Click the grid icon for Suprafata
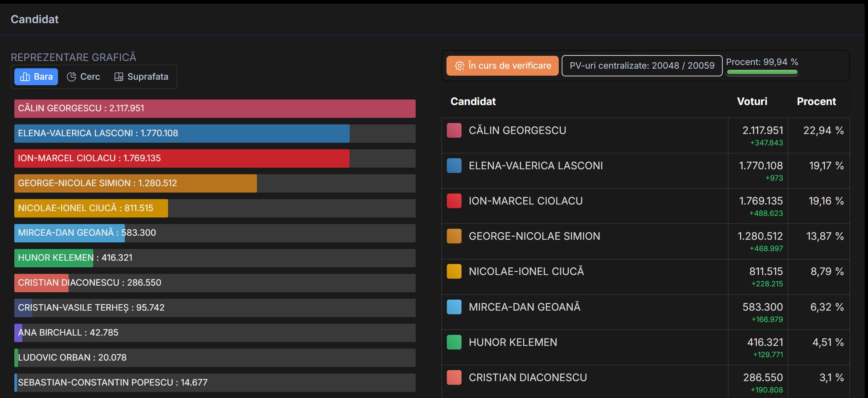The height and width of the screenshot is (398, 868). coord(118,77)
